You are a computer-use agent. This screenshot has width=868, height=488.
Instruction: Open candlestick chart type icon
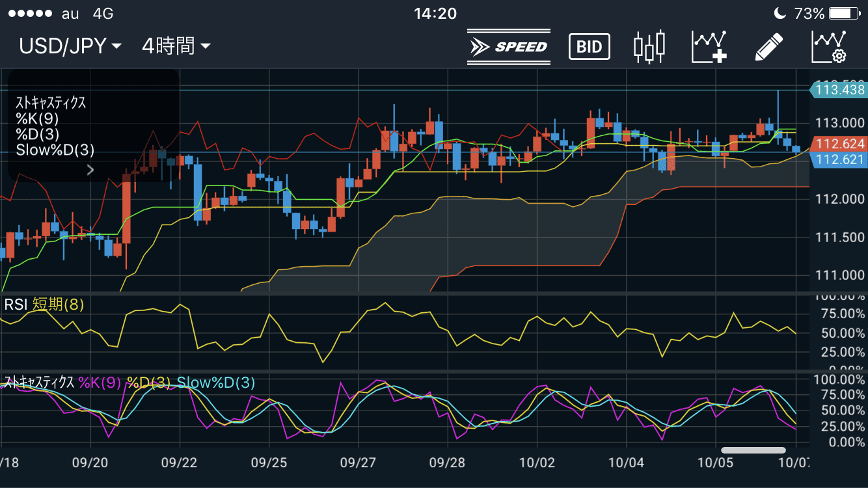coord(649,47)
